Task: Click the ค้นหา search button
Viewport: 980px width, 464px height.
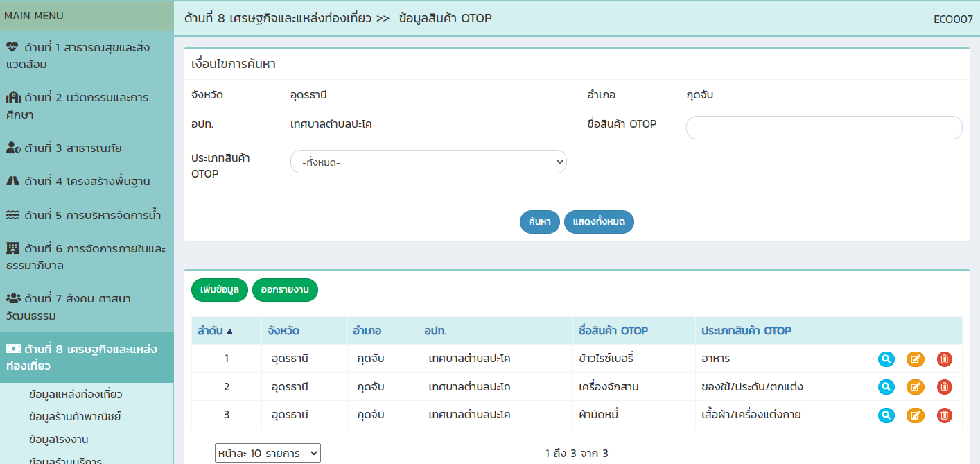Action: coord(539,222)
